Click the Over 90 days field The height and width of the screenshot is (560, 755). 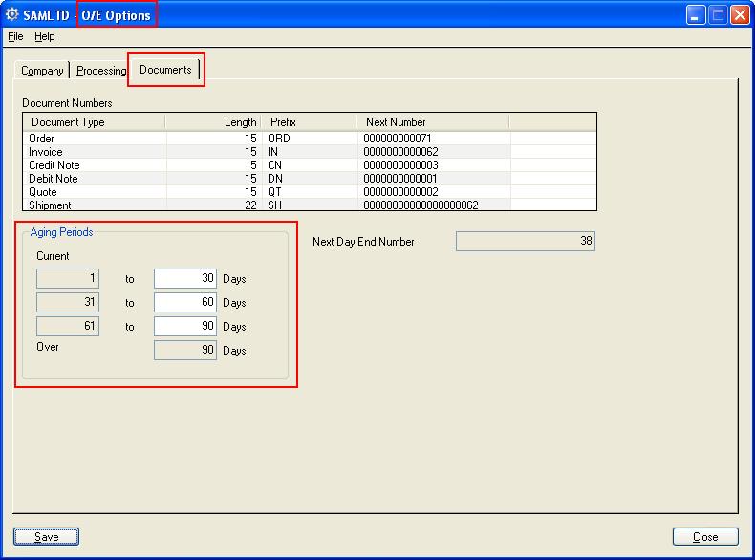pyautogui.click(x=185, y=350)
